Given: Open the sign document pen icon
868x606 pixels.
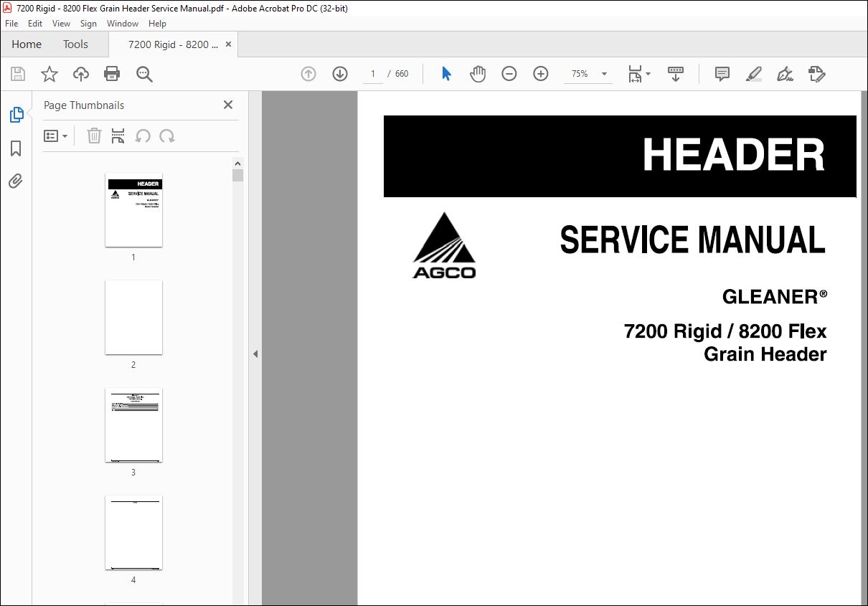Looking at the screenshot, I should coord(786,74).
